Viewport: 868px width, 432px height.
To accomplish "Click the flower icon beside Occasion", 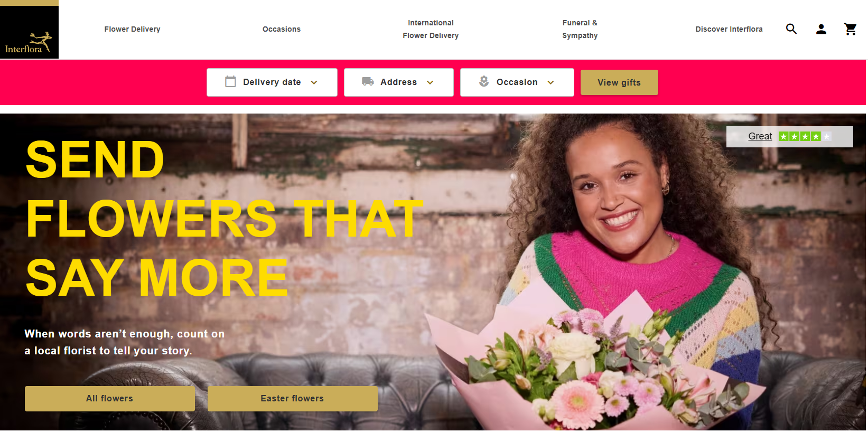I will [x=484, y=81].
